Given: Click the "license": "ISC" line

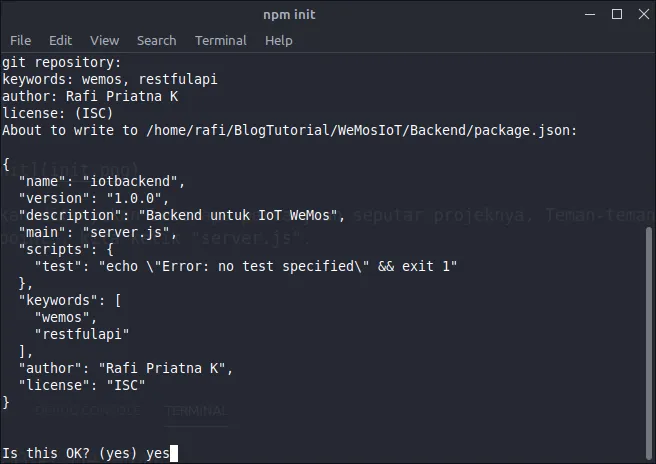Looking at the screenshot, I should [82, 385].
